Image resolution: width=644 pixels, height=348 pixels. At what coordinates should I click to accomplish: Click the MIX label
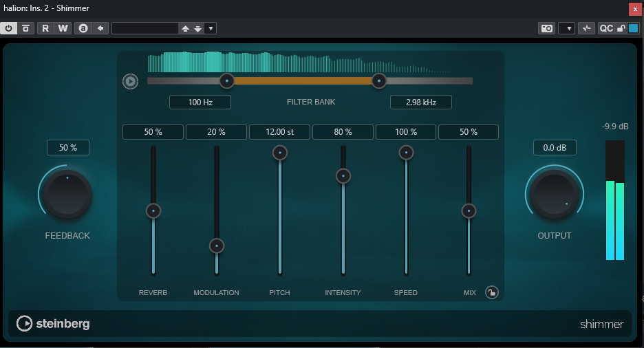point(470,292)
